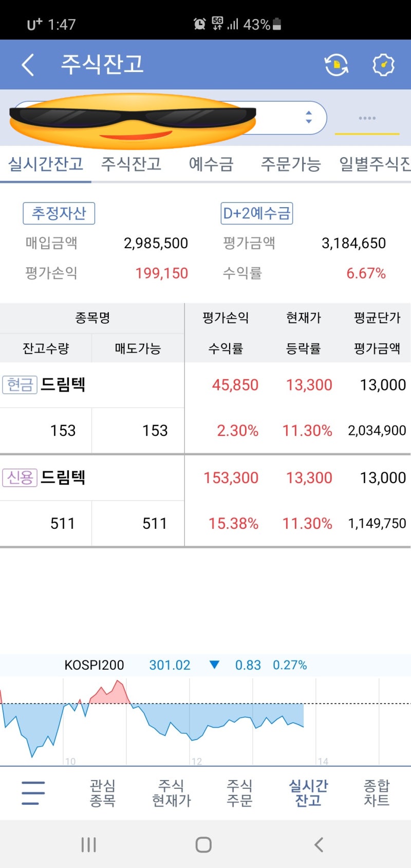The width and height of the screenshot is (411, 868).
Task: Tap the 신용 badge on the second 드림텍 row
Action: (x=19, y=477)
